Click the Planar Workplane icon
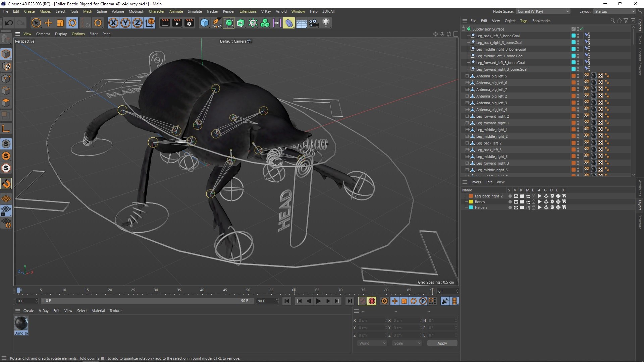The width and height of the screenshot is (644, 362). click(x=6, y=223)
